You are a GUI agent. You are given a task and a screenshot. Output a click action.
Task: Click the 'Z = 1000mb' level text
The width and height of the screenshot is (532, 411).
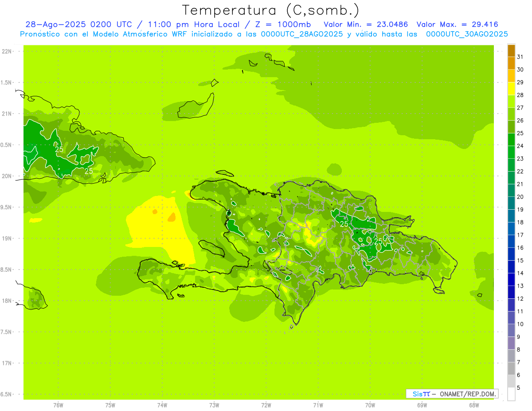tap(284, 24)
